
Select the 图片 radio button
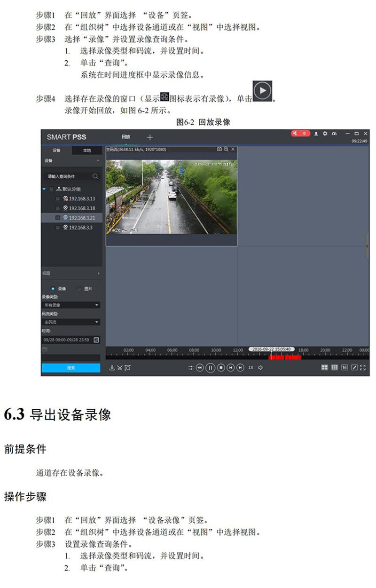click(x=79, y=288)
